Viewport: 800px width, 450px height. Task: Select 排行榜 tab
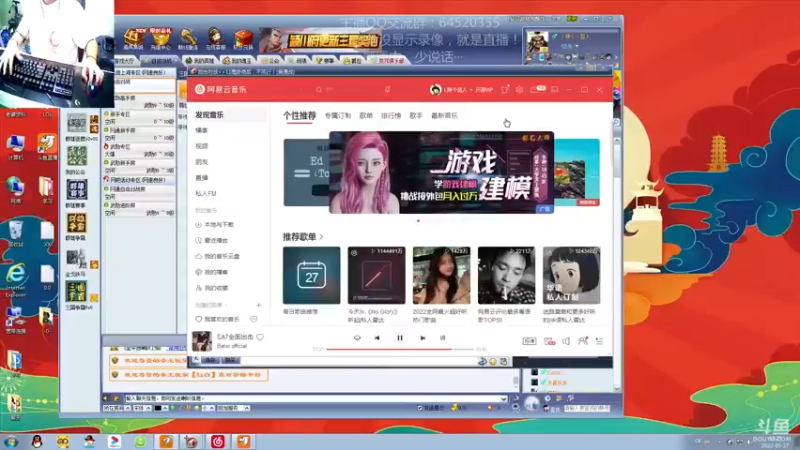click(x=391, y=116)
